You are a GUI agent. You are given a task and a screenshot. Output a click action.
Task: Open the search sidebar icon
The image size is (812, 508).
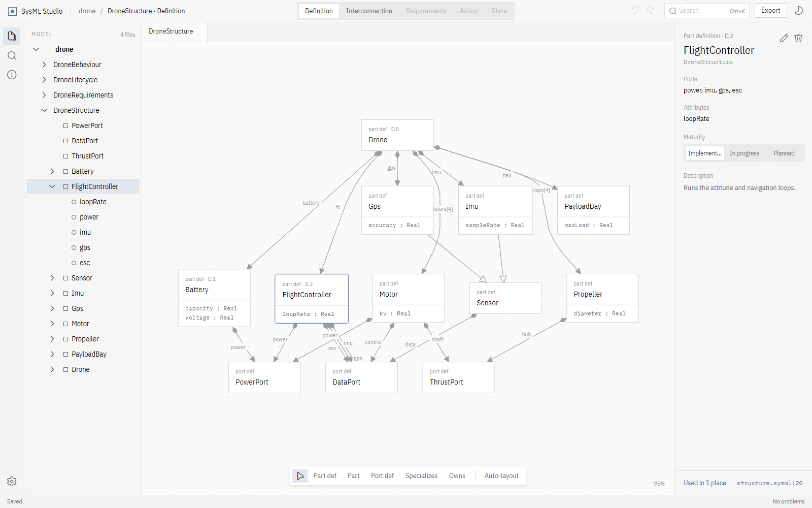12,55
